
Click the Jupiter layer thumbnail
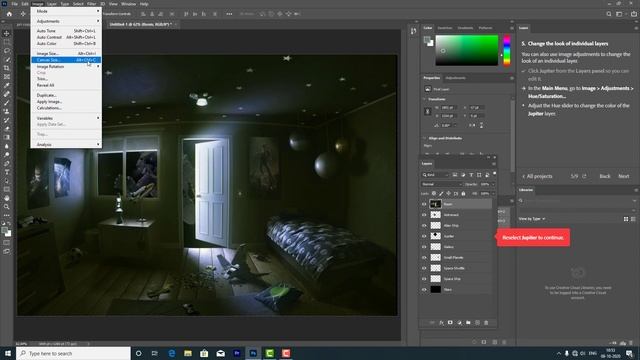[x=436, y=236]
